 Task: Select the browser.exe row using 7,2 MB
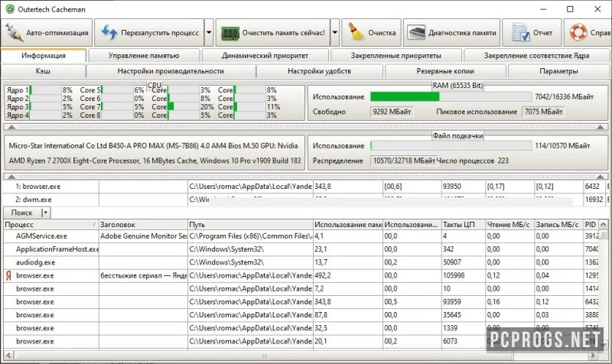(x=301, y=289)
